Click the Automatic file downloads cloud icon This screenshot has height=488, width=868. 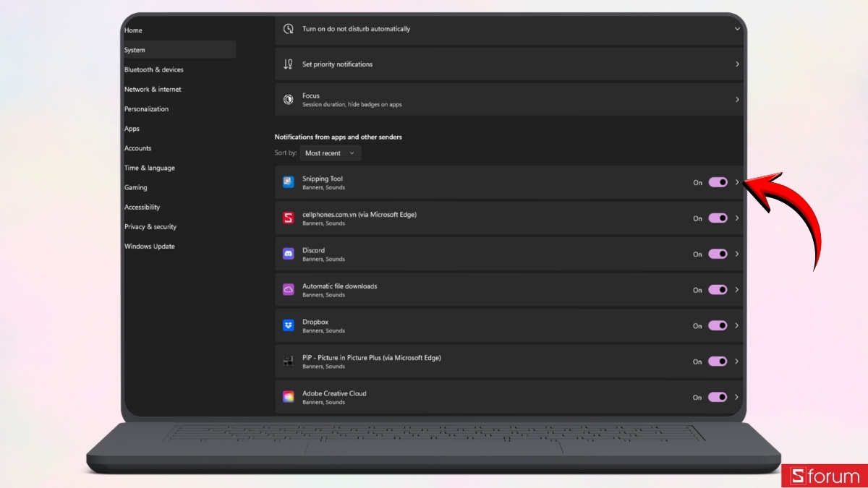(x=288, y=289)
